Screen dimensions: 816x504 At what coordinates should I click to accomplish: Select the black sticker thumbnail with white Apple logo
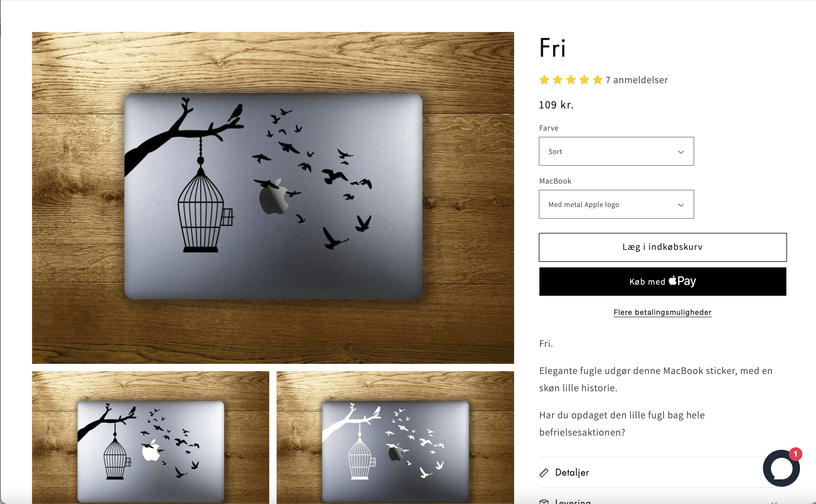(150, 437)
